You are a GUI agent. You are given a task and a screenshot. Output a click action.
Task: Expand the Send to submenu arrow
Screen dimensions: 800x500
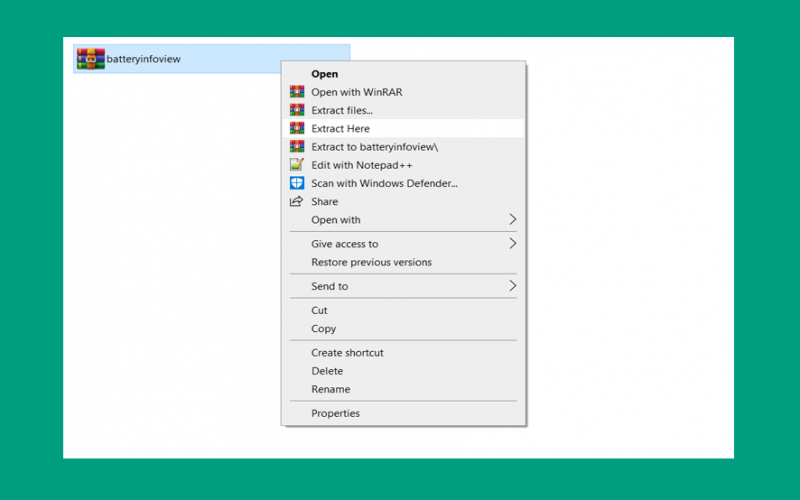(x=513, y=286)
